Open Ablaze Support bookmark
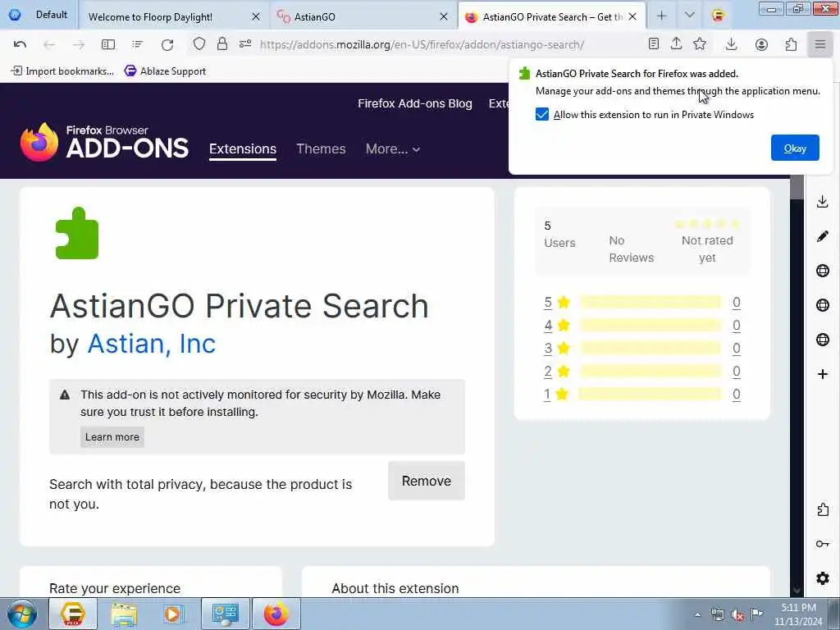The height and width of the screenshot is (630, 840). [x=165, y=71]
